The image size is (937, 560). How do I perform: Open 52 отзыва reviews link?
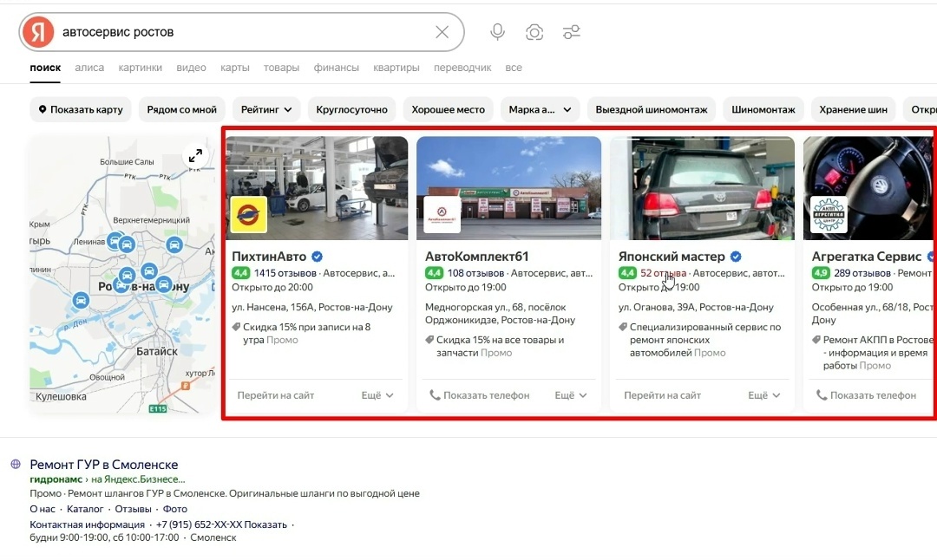(x=664, y=273)
